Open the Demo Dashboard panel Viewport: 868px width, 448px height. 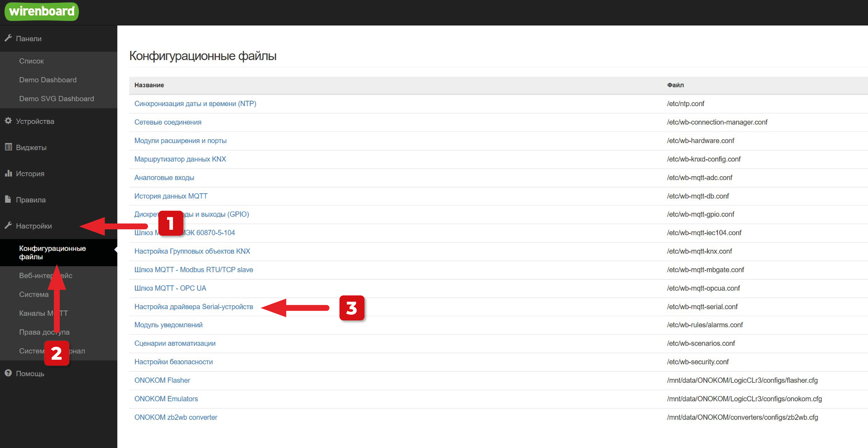tap(48, 80)
